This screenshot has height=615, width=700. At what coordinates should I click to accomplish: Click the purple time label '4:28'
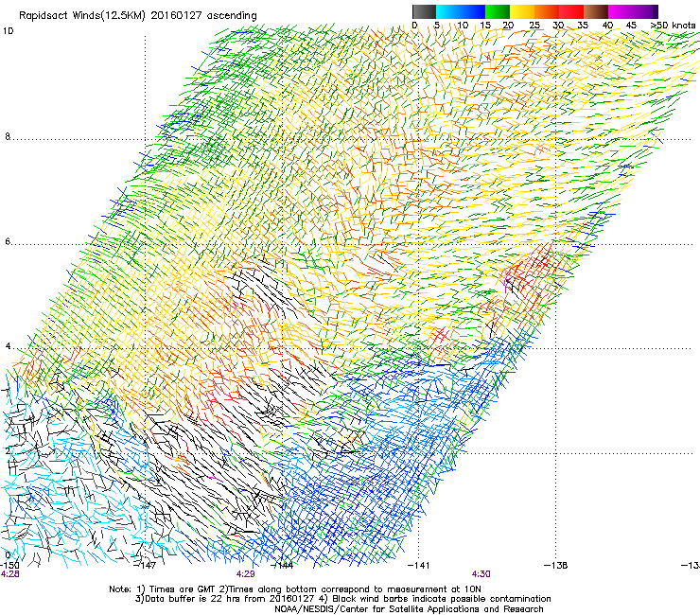click(x=9, y=574)
